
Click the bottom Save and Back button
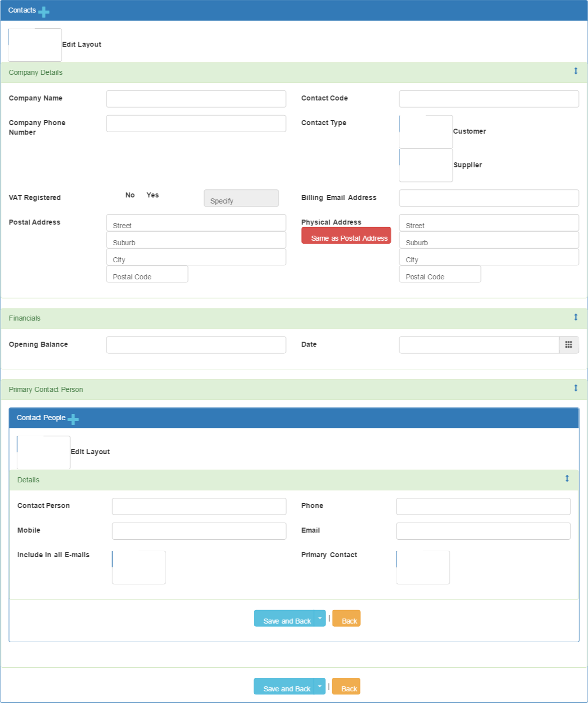pyautogui.click(x=284, y=686)
